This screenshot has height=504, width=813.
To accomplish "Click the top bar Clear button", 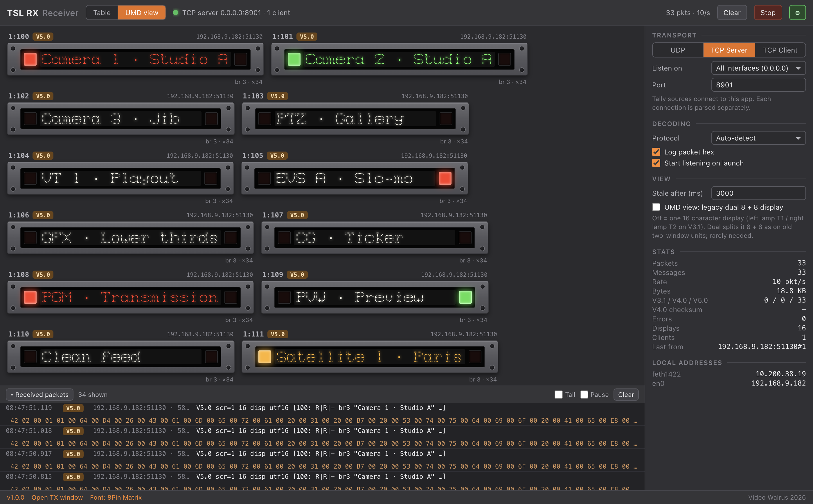I will coord(732,13).
